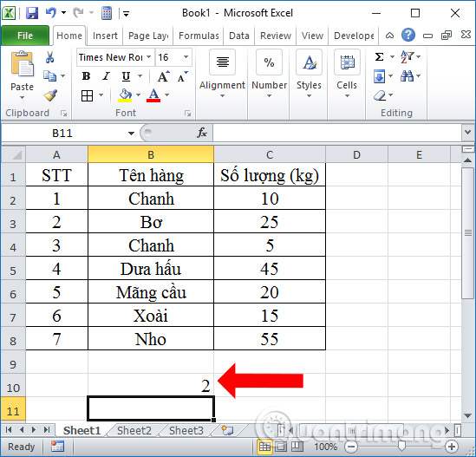
Task: Select the Format Painter brush
Action: click(50, 95)
